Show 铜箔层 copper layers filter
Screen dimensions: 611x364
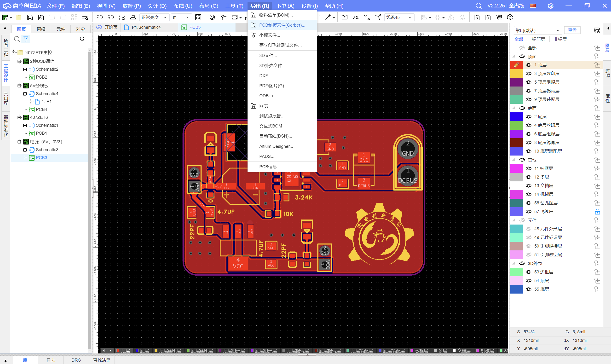(x=538, y=39)
